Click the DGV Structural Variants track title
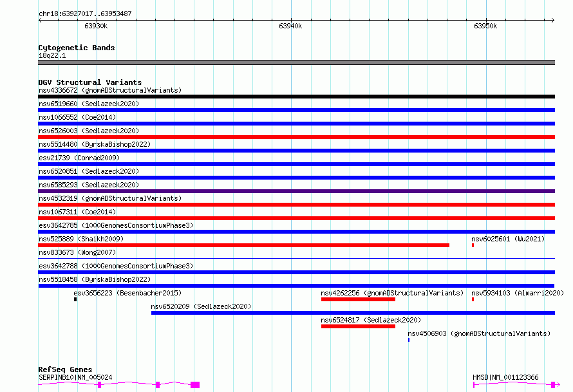This screenshot has width=573, height=392. (x=90, y=82)
